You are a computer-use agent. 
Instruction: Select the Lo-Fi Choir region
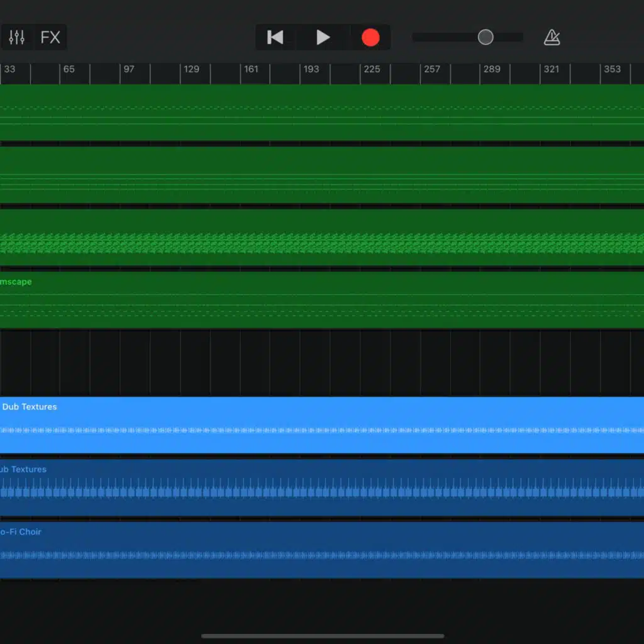[x=322, y=550]
